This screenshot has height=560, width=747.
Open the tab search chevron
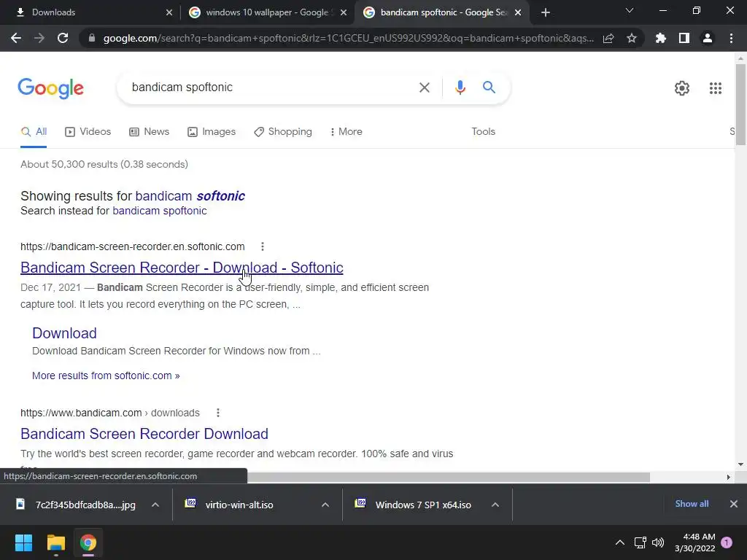click(630, 10)
